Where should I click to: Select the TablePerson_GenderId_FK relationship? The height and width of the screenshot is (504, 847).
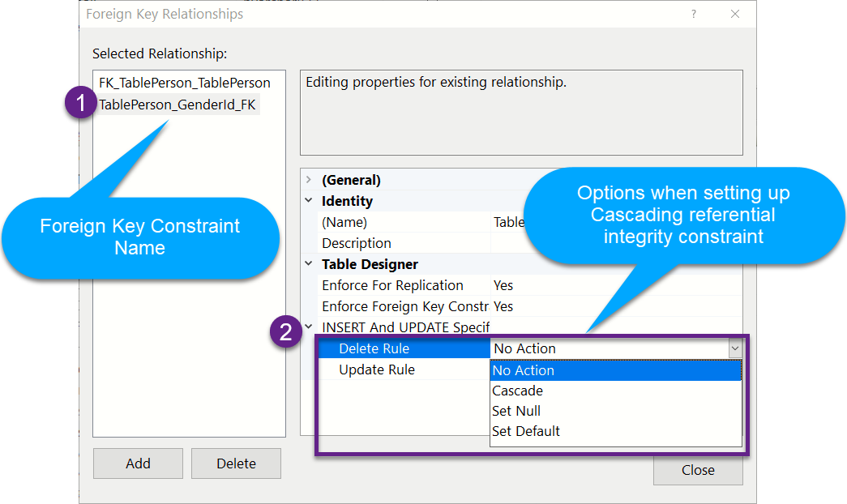[x=177, y=104]
